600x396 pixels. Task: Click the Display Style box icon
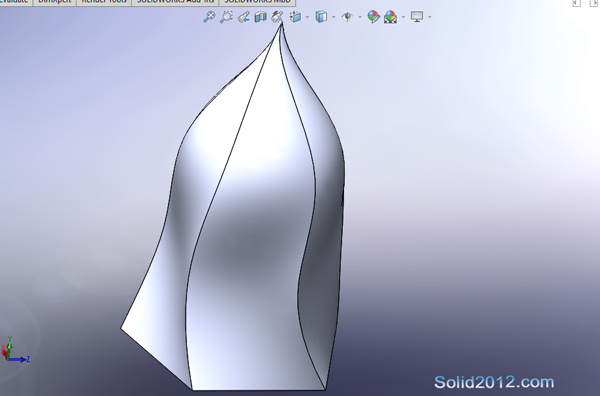tap(321, 17)
